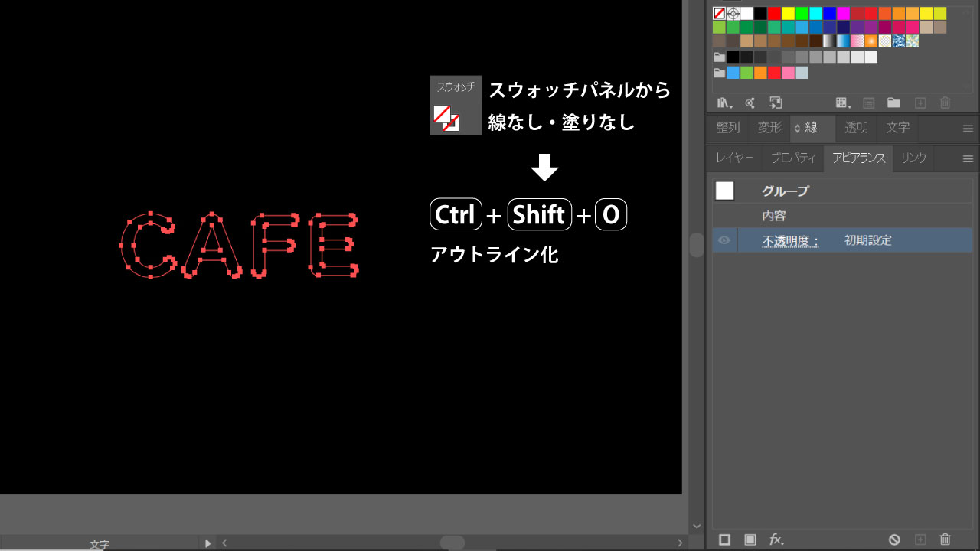Select the black-to-white gradient swatch
The height and width of the screenshot is (551, 980).
(x=829, y=41)
